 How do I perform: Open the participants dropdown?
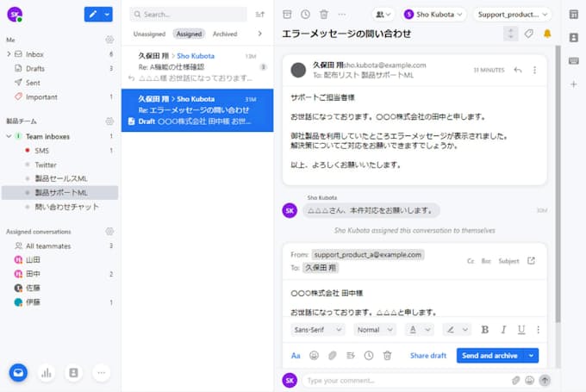(383, 15)
